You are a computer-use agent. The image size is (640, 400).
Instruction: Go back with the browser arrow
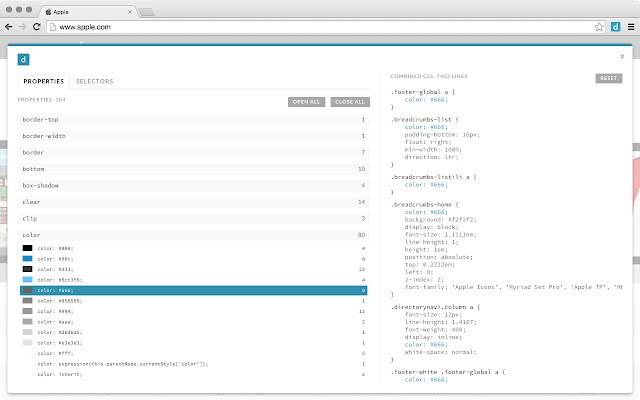click(x=9, y=27)
